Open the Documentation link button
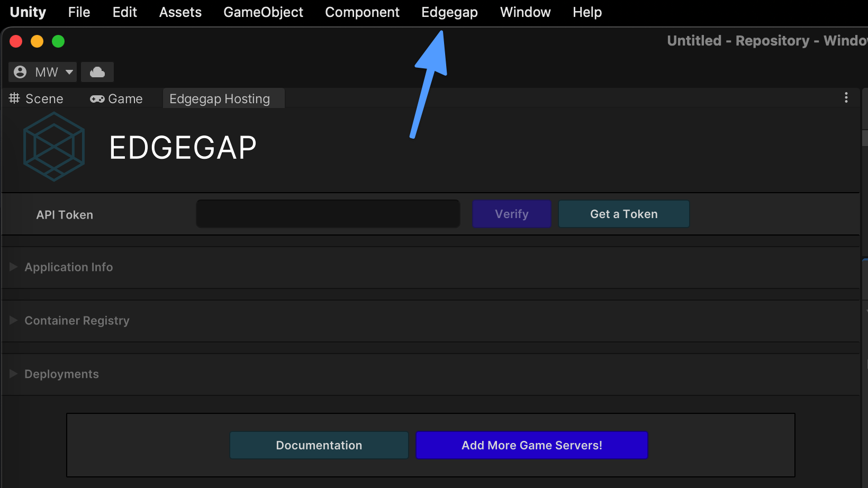Viewport: 868px width, 488px height. click(319, 445)
